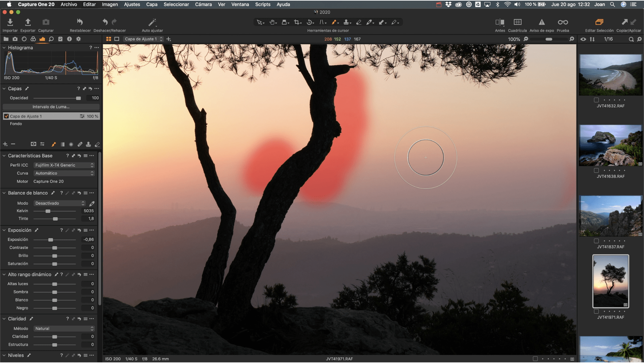644x363 pixels.
Task: Open the Balance de blanco Modo dropdown
Action: [60, 203]
